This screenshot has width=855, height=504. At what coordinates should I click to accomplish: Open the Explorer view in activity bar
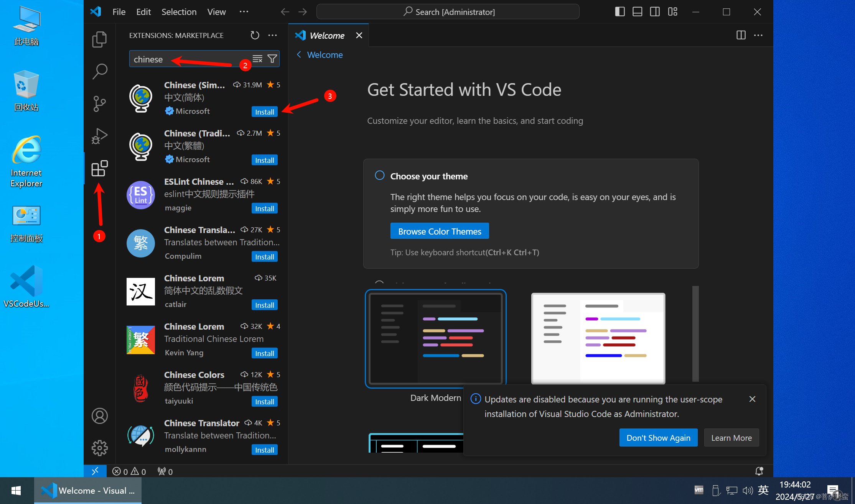point(99,39)
